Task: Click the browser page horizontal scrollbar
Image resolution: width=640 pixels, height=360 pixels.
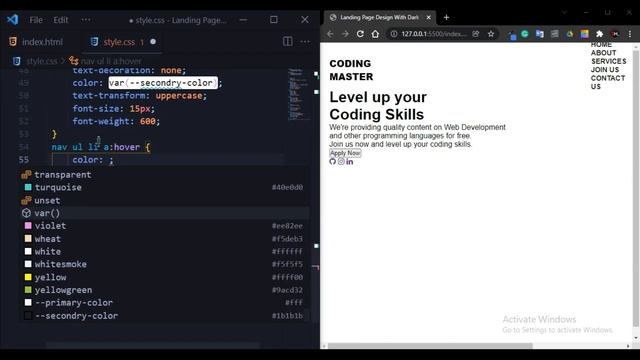Action: point(430,346)
